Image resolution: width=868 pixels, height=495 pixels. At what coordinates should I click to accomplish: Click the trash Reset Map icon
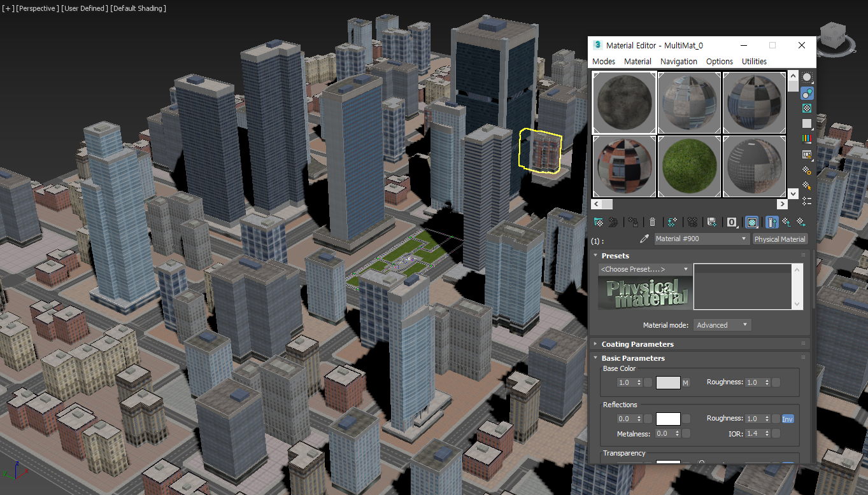point(652,222)
